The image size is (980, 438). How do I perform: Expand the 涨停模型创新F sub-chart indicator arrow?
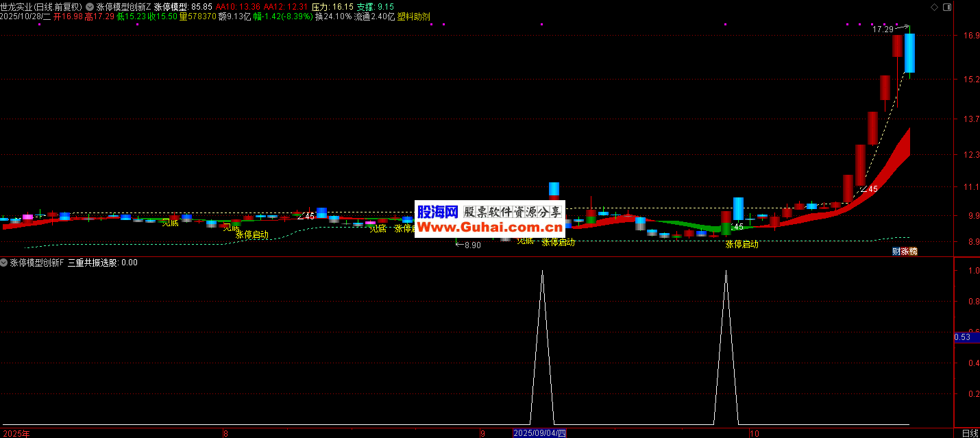[5, 263]
